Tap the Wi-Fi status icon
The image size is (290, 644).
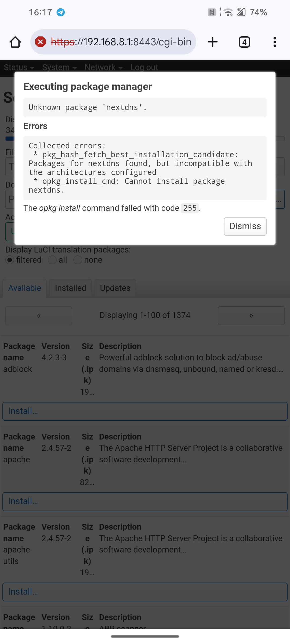228,12
